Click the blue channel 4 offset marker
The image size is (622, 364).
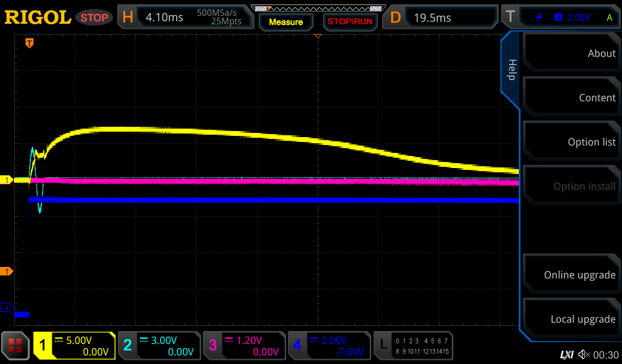click(7, 308)
